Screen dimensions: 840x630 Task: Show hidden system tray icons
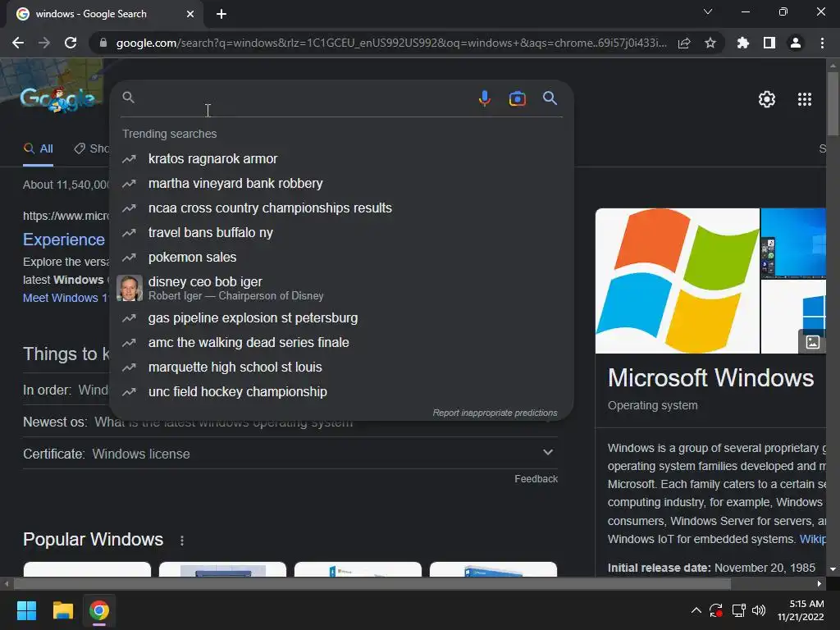tap(696, 610)
